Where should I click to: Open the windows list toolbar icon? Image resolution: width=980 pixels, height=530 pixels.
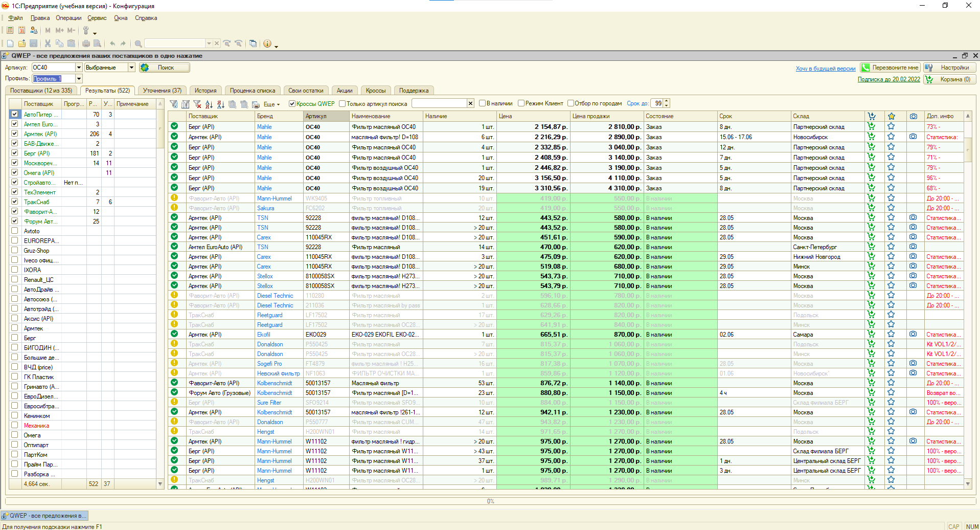pos(253,43)
